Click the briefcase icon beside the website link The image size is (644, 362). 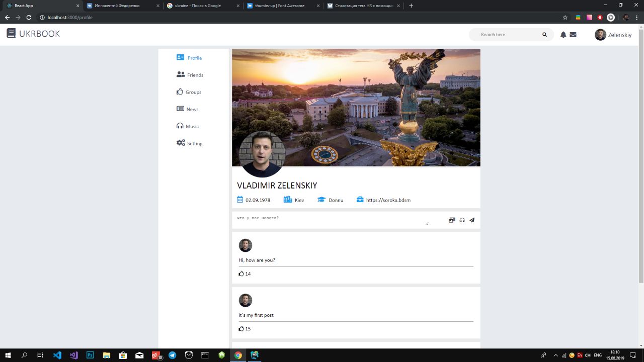[360, 200]
